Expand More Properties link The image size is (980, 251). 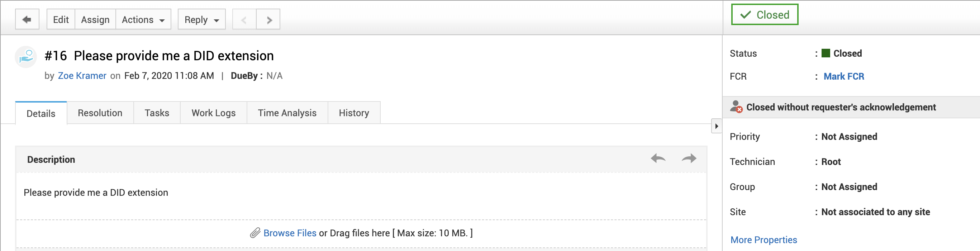click(x=763, y=240)
